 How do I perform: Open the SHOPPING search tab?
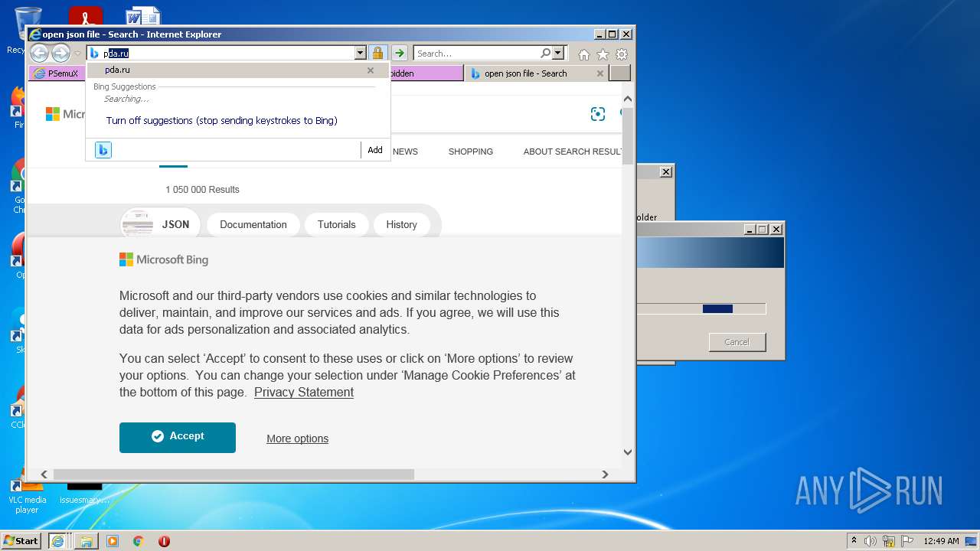pyautogui.click(x=471, y=152)
